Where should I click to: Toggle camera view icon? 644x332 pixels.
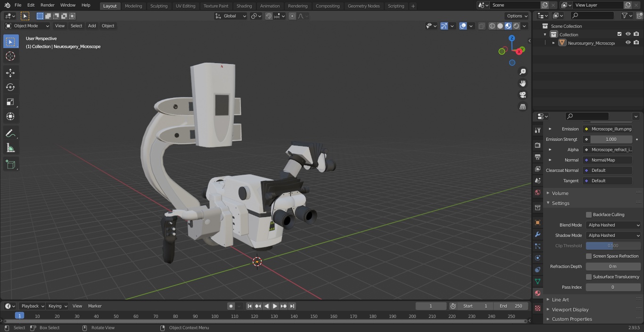pos(522,95)
